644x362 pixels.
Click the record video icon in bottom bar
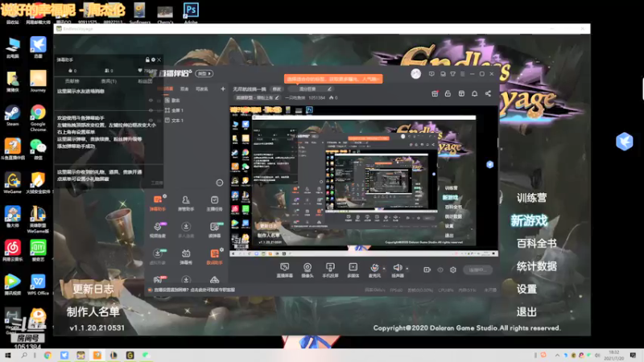(427, 269)
